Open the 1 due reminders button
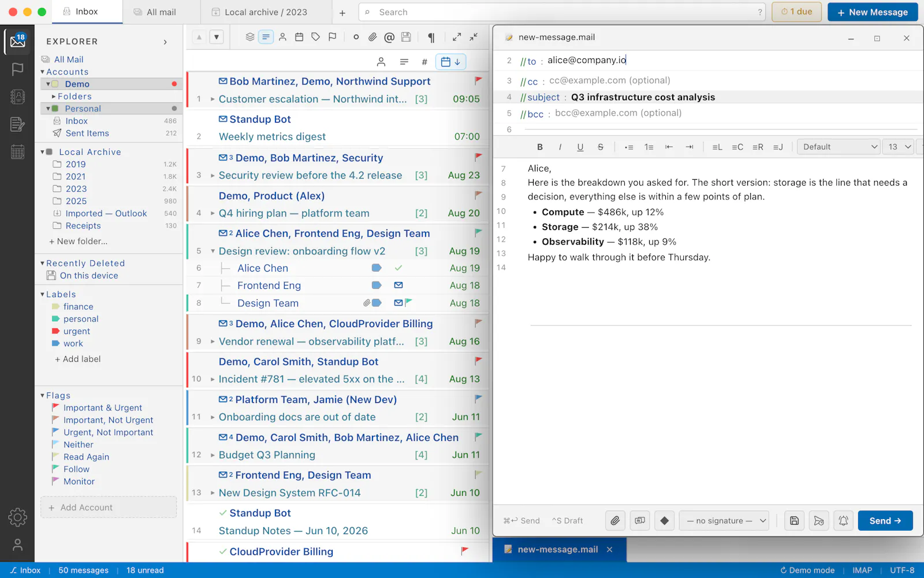This screenshot has width=924, height=578. click(x=796, y=12)
